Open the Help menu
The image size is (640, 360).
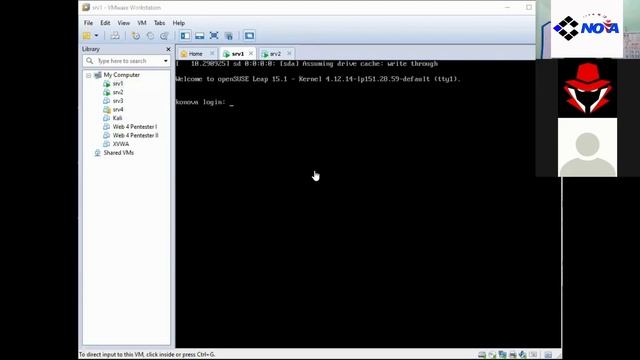click(x=178, y=23)
